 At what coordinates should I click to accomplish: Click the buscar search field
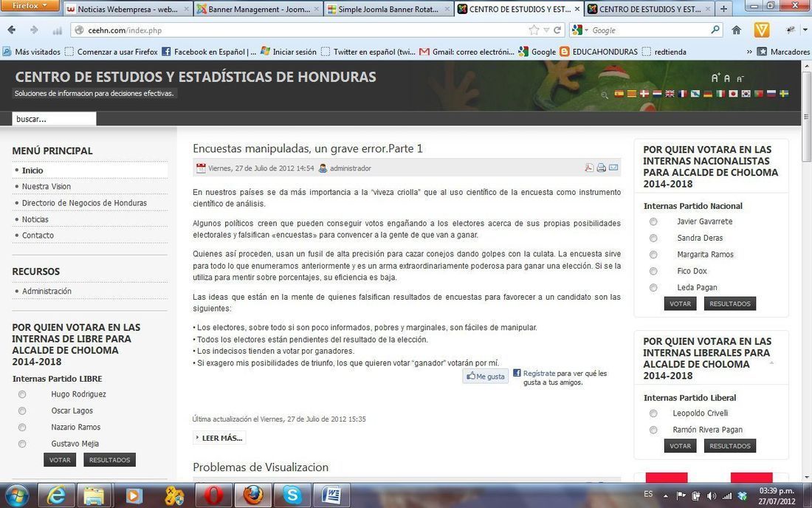point(54,119)
